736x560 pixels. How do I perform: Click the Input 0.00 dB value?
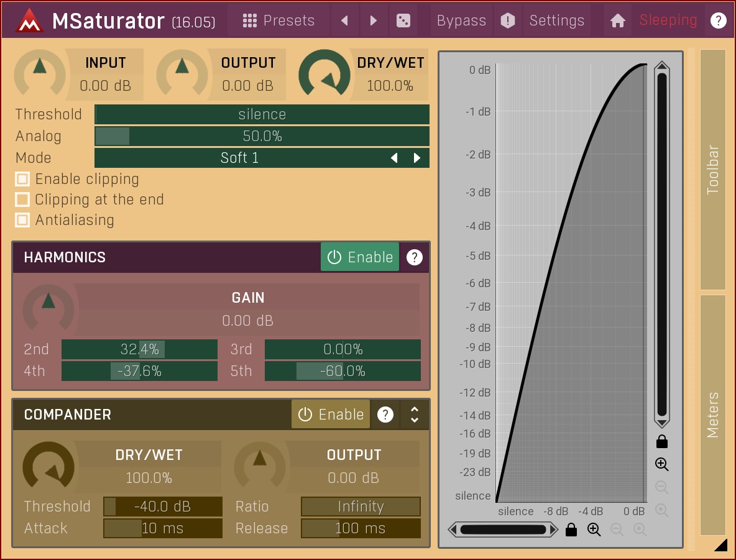[x=105, y=86]
